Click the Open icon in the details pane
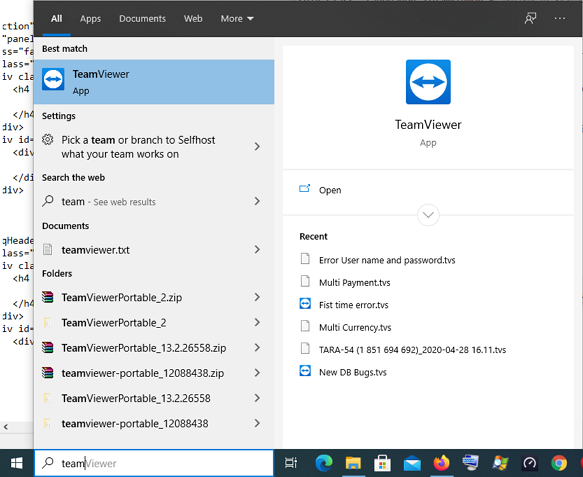The height and width of the screenshot is (477, 583). click(305, 189)
